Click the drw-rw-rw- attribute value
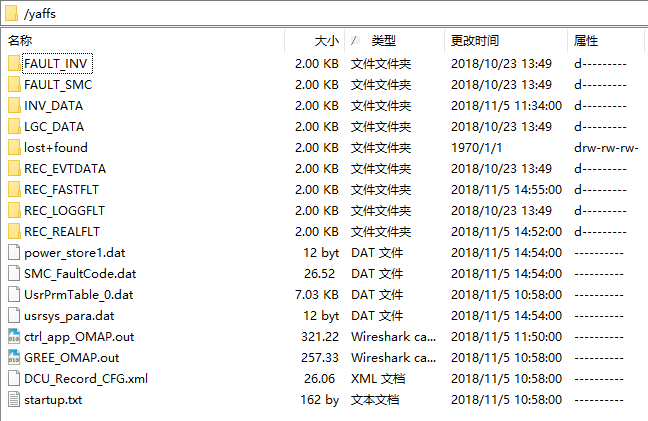 (606, 147)
